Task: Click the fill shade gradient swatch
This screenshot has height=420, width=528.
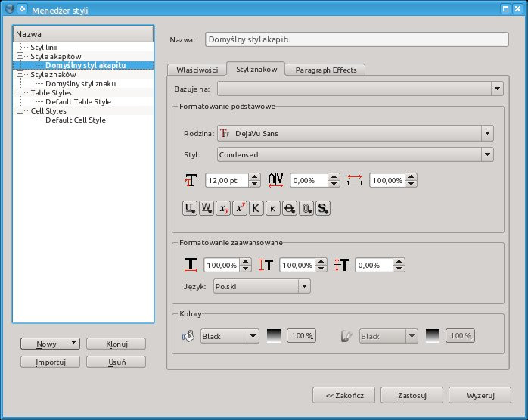Action: click(x=273, y=336)
